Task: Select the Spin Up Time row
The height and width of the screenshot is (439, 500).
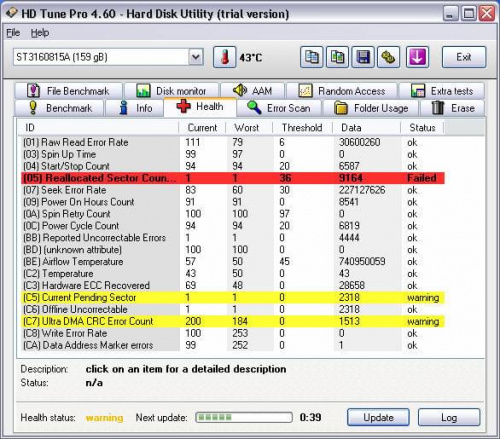Action: coord(232,154)
